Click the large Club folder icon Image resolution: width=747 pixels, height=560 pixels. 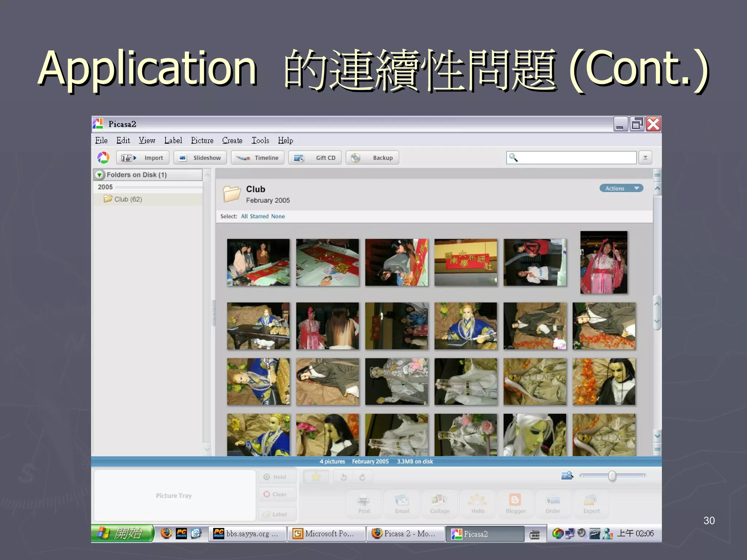232,194
